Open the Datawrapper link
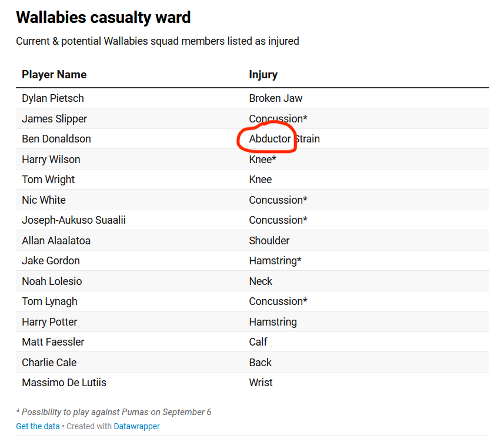Viewport: 504px width, 448px height. tap(136, 426)
